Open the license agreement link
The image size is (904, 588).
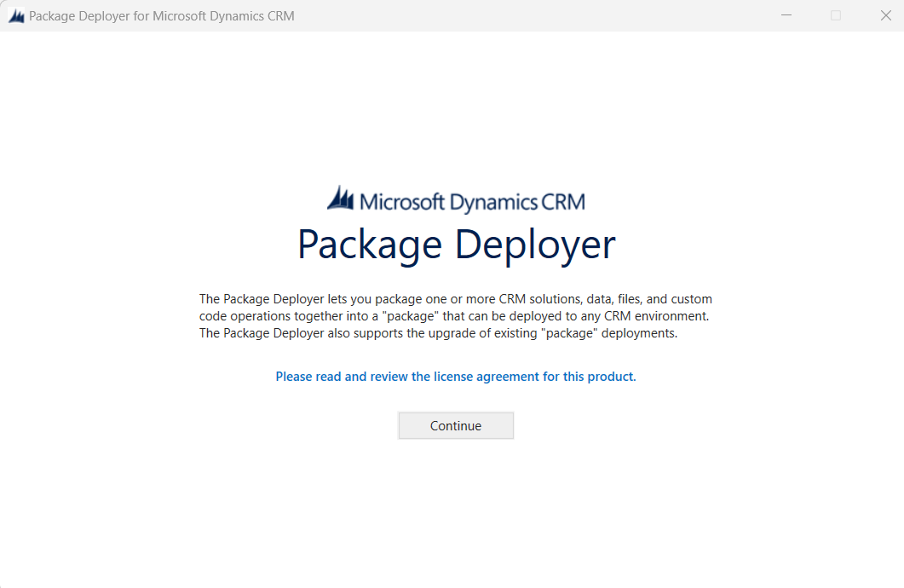(456, 377)
